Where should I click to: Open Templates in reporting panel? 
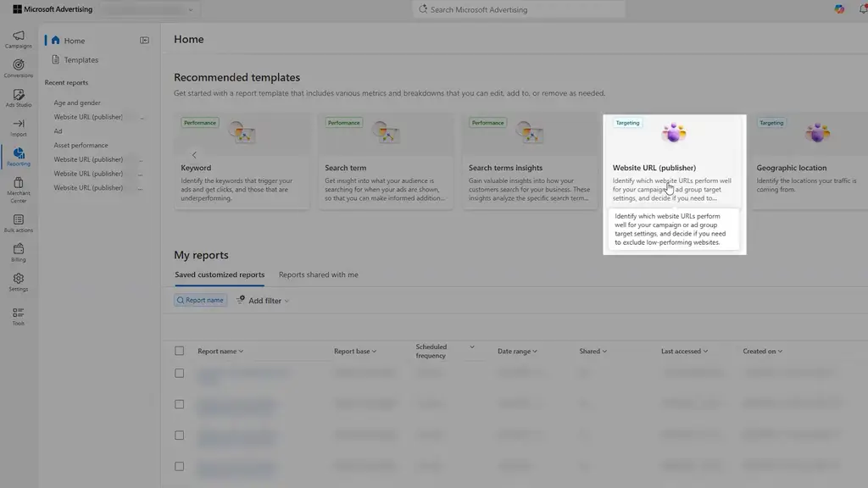[x=81, y=60]
